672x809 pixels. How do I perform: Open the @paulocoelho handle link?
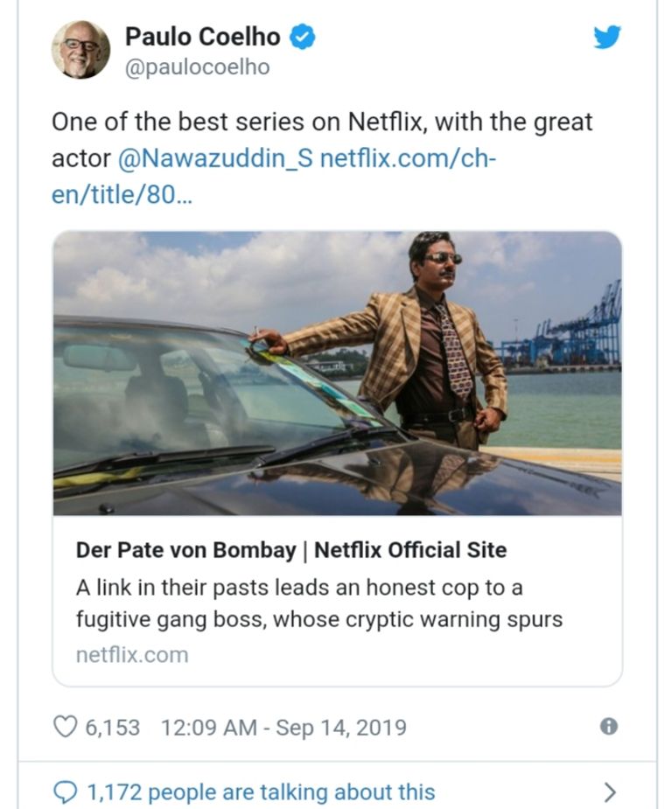(197, 67)
